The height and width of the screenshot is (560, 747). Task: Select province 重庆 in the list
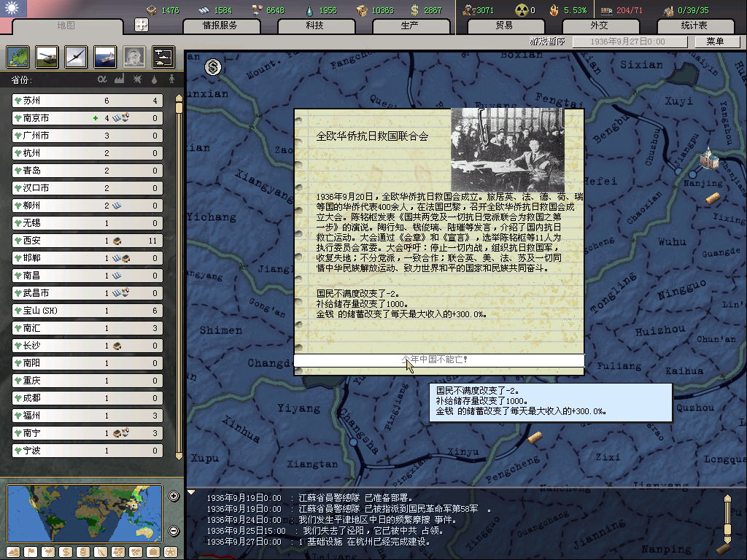pyautogui.click(x=88, y=381)
